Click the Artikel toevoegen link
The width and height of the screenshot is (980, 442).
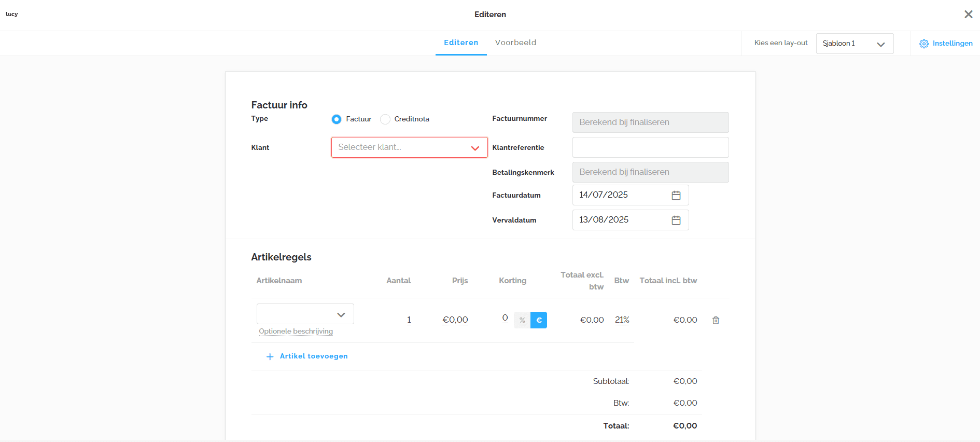click(314, 356)
